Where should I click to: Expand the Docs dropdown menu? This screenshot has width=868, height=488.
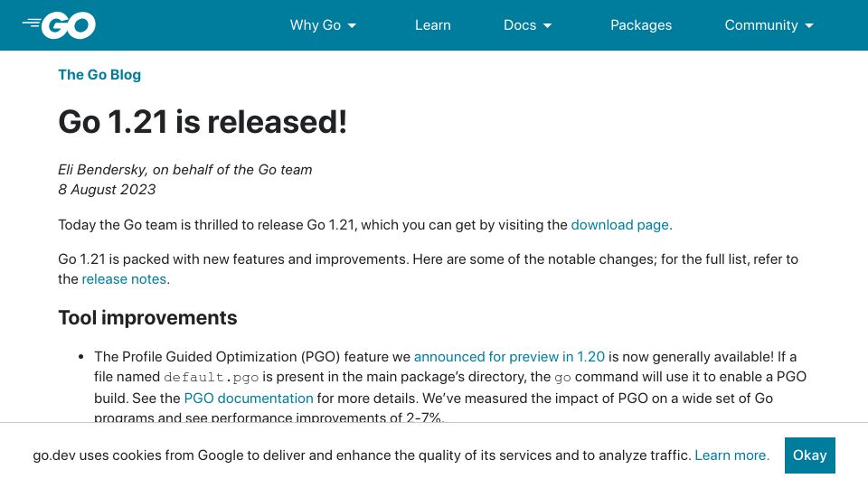tap(527, 25)
